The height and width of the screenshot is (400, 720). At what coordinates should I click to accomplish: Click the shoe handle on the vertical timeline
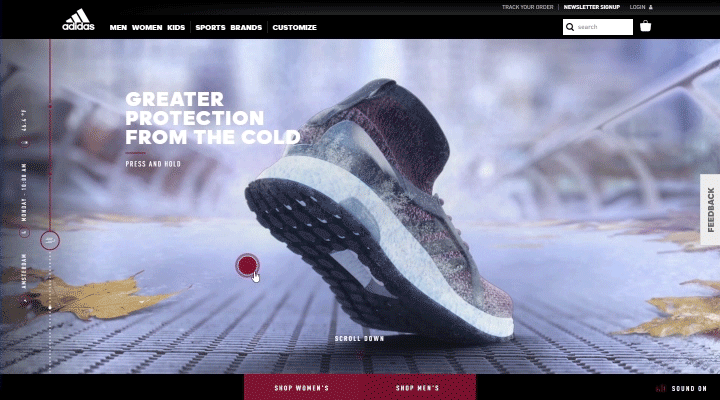tap(50, 240)
